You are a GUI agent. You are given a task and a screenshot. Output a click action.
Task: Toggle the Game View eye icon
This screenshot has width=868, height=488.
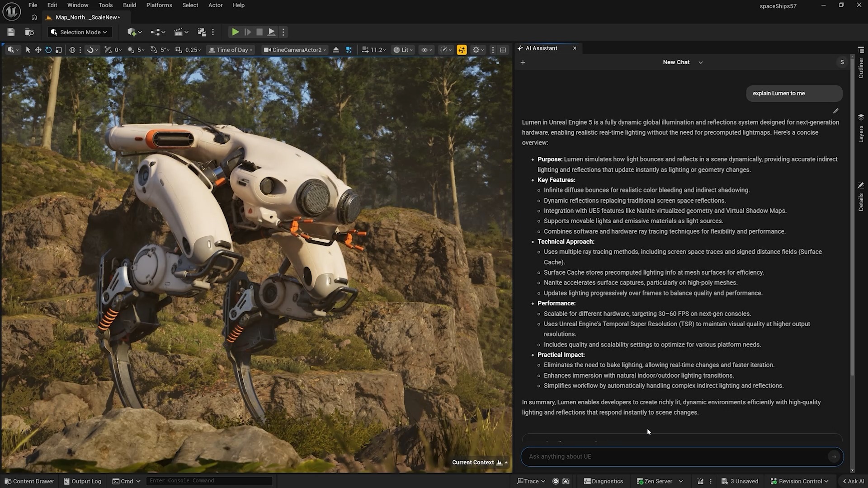[x=425, y=50]
